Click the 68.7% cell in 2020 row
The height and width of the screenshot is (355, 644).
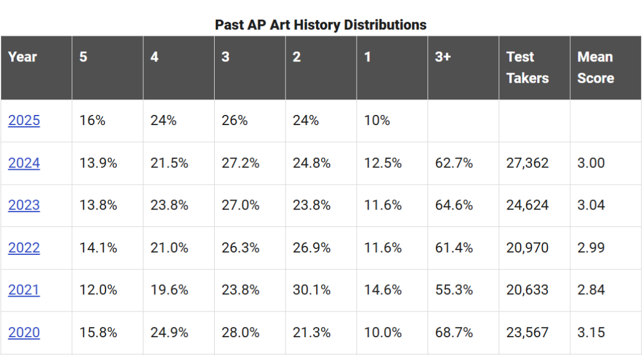click(463, 332)
